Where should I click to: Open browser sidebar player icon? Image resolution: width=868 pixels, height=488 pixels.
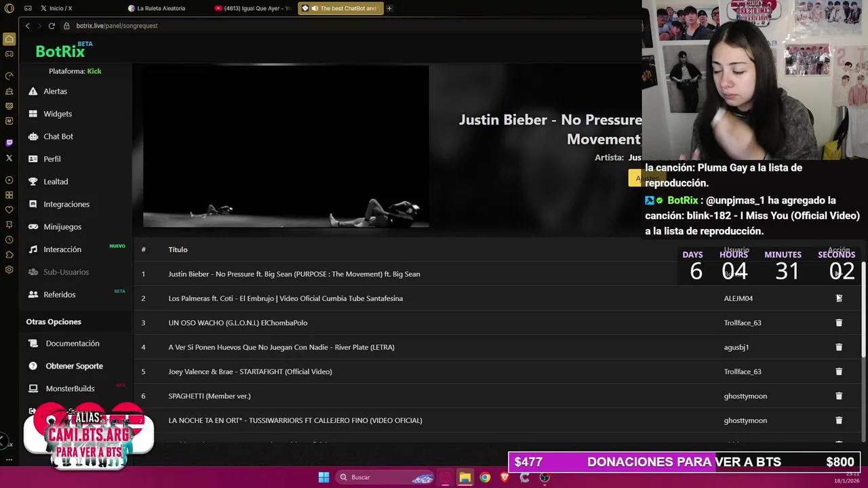click(9, 180)
